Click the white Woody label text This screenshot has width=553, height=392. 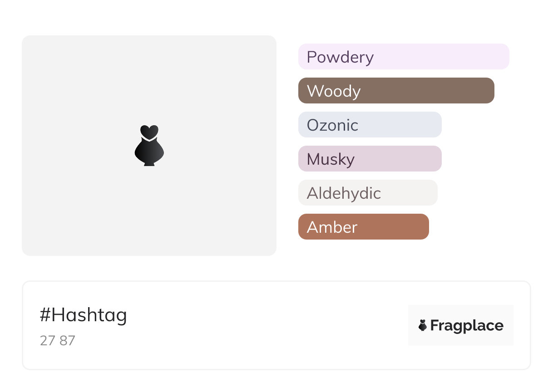334,91
